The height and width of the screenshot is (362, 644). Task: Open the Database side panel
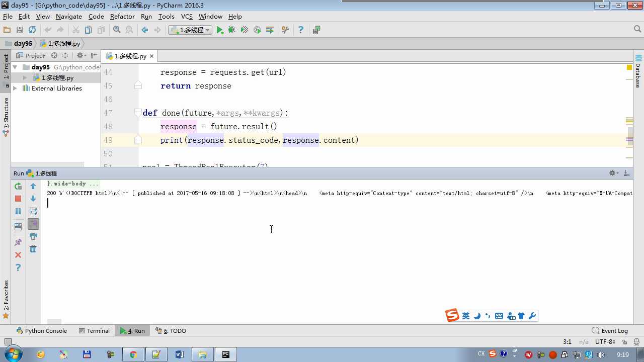[638, 71]
